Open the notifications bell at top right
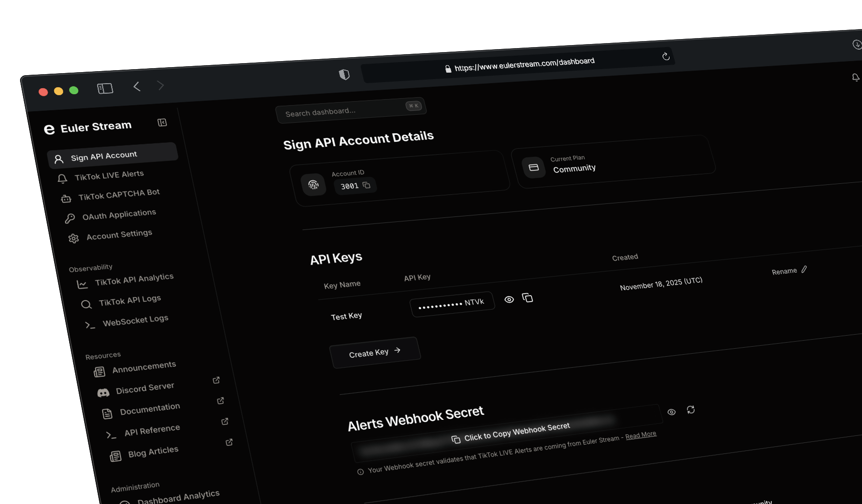Viewport: 862px width, 504px height. (x=855, y=77)
